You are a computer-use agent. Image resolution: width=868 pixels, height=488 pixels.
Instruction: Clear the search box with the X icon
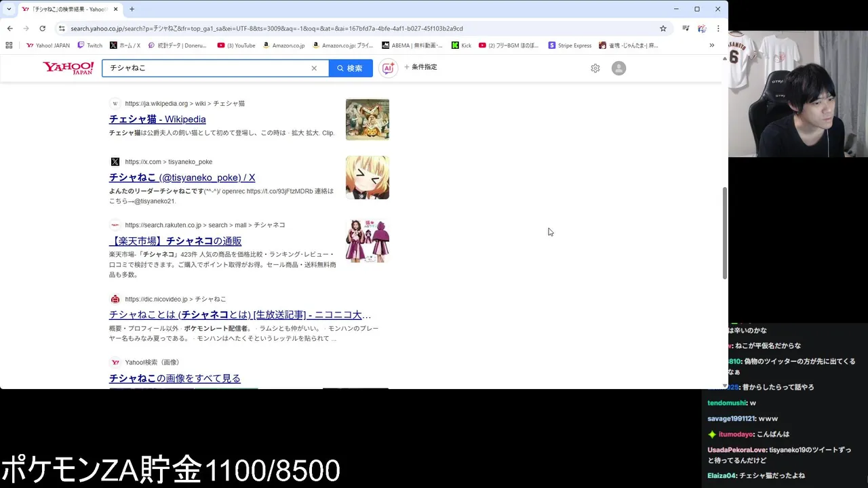pyautogui.click(x=314, y=68)
